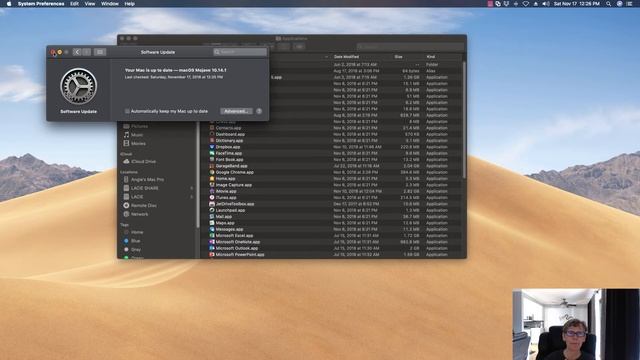Open the Apple menu
Image resolution: width=640 pixels, height=360 pixels.
click(9, 4)
